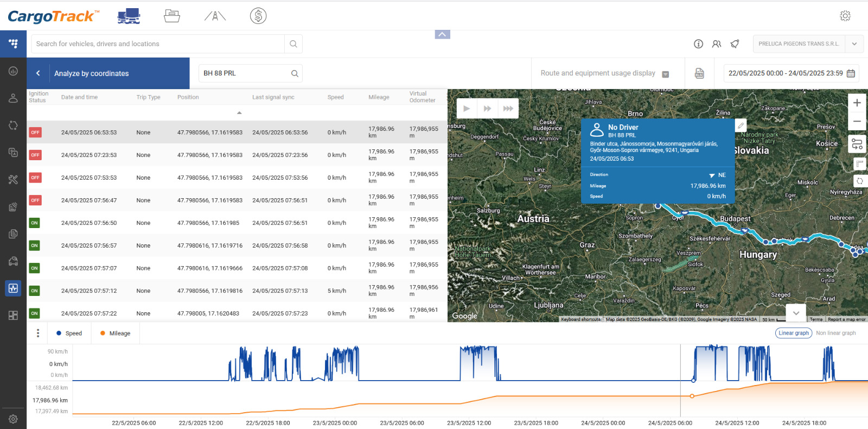Open the date range picker field
Image resolution: width=868 pixels, height=429 pixels.
790,73
